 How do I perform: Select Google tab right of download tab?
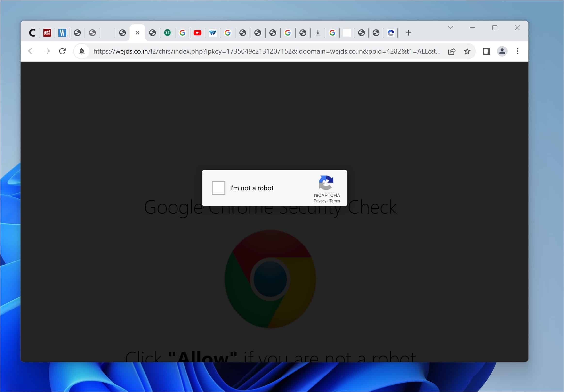tap(332, 33)
